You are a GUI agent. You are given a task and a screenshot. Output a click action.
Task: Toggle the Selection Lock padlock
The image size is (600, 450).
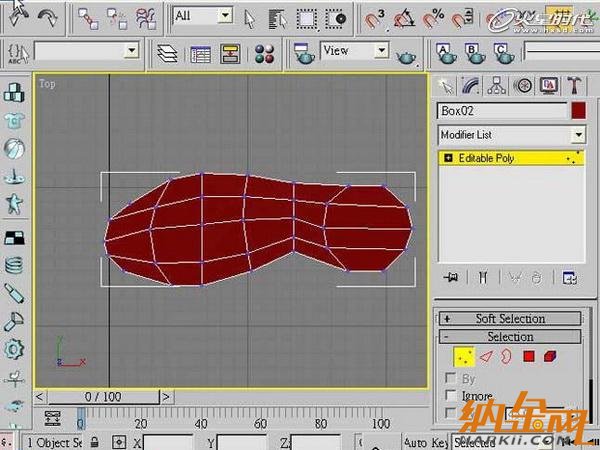(x=94, y=442)
